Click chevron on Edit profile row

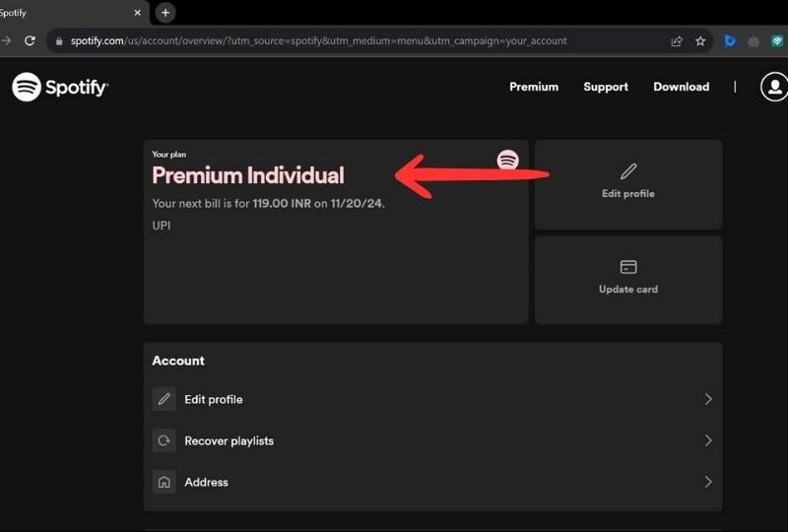pyautogui.click(x=708, y=399)
